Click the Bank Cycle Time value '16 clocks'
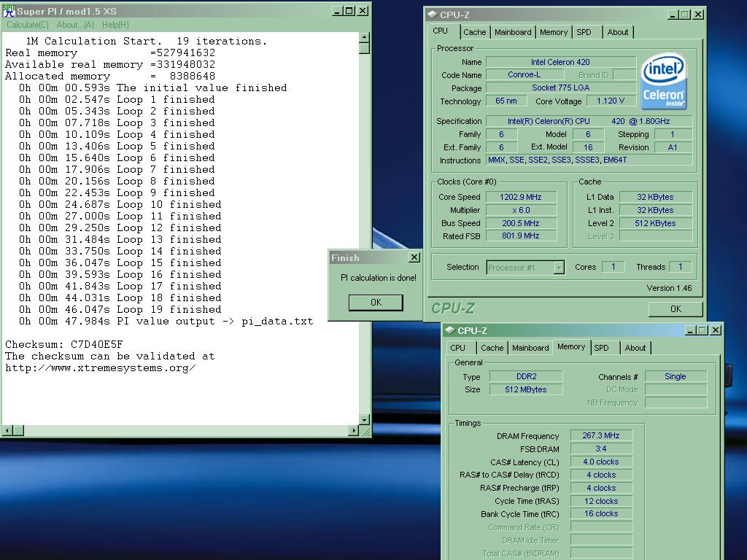Image resolution: width=747 pixels, height=560 pixels. pos(601,514)
